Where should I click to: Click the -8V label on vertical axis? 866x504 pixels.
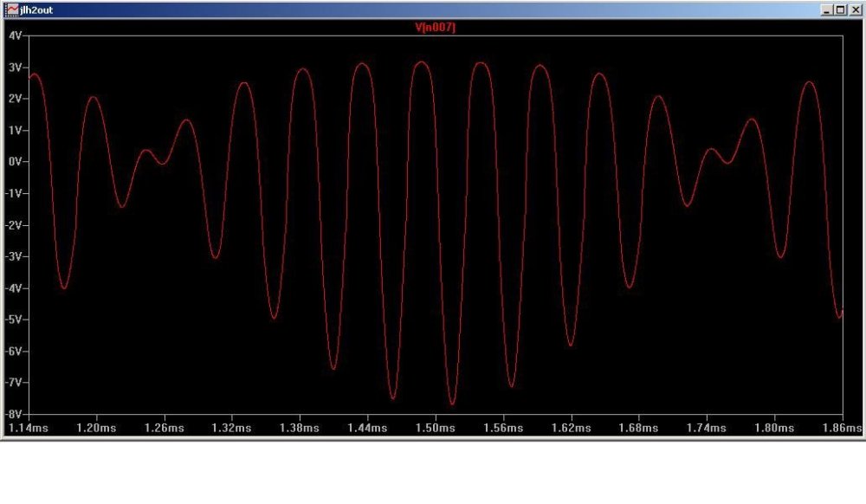(15, 414)
